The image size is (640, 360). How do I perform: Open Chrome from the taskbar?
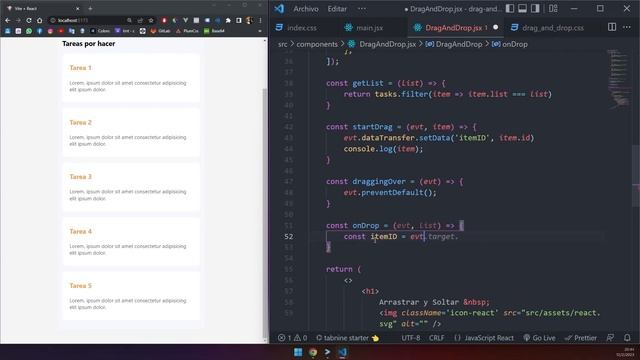pos(313,352)
